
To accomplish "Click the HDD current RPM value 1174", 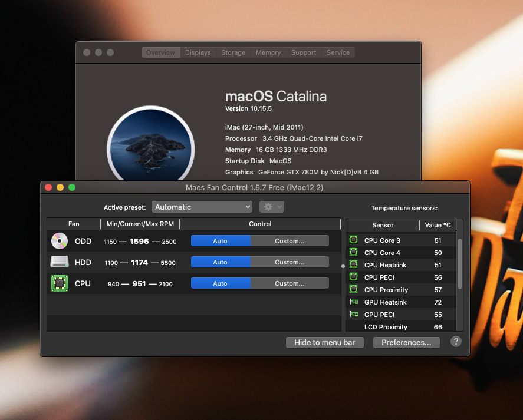I will pos(139,263).
